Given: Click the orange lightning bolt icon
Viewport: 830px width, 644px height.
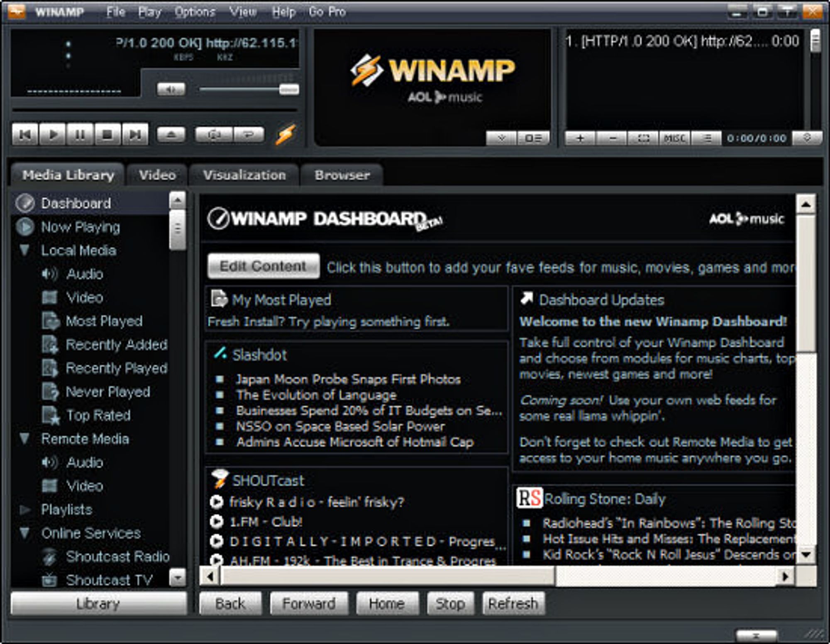Looking at the screenshot, I should click(286, 135).
